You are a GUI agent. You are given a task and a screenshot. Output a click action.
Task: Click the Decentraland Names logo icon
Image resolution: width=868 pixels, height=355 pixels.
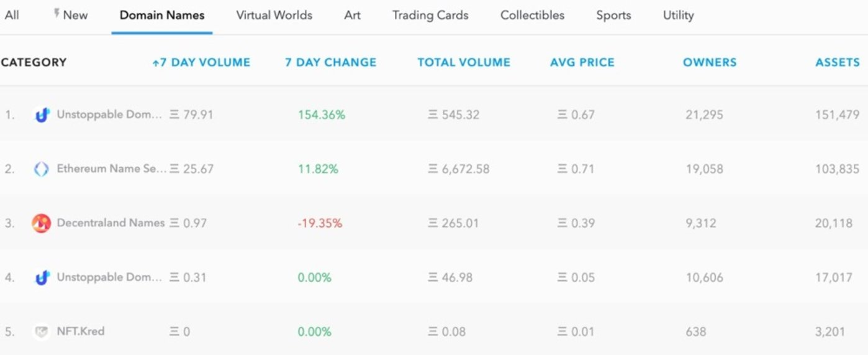42,223
